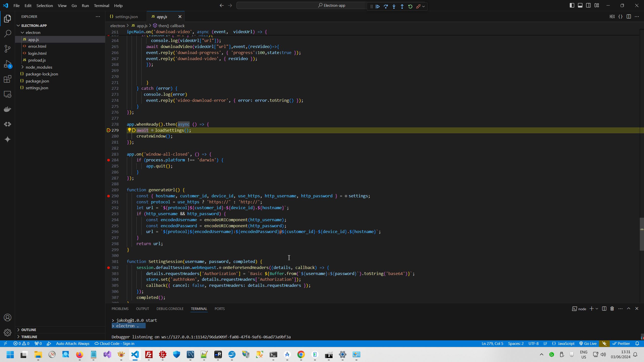Toggle the primary sidebar layout button
The width and height of the screenshot is (644, 362).
[572, 6]
